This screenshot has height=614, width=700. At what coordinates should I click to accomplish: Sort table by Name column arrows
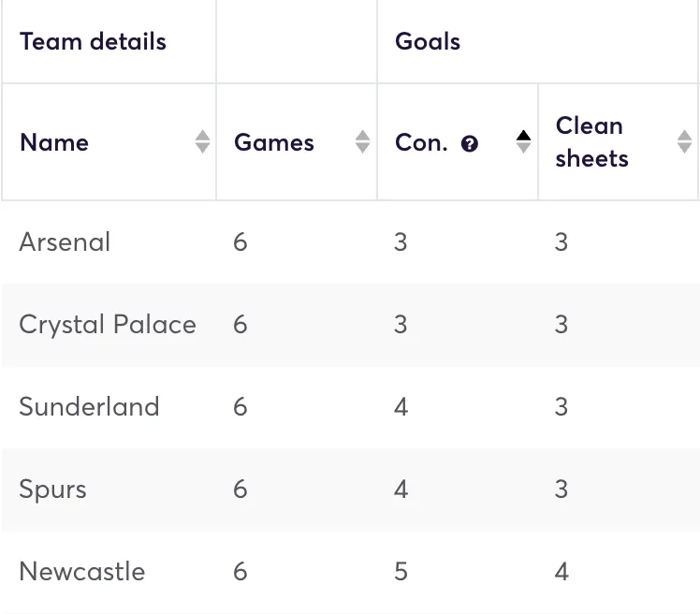tap(202, 142)
